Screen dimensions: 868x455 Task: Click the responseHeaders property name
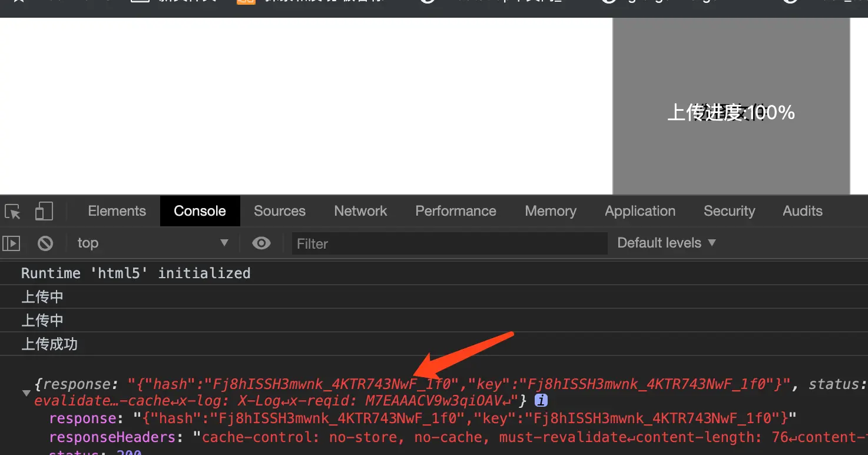tap(112, 437)
